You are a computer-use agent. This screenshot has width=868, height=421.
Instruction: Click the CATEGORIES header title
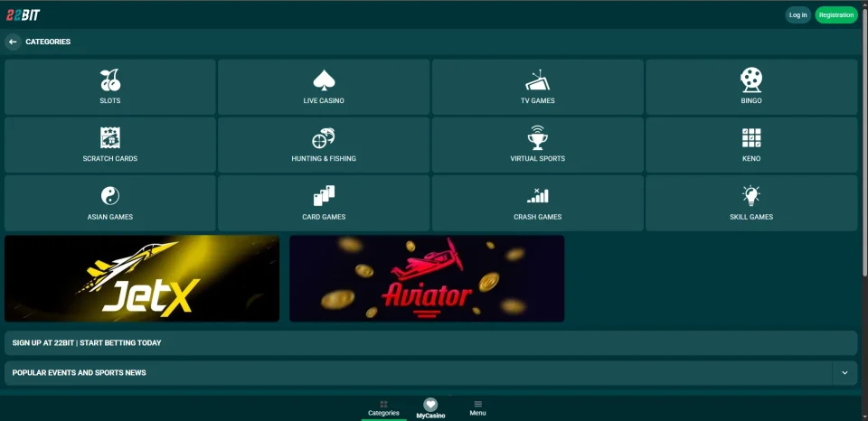(48, 42)
